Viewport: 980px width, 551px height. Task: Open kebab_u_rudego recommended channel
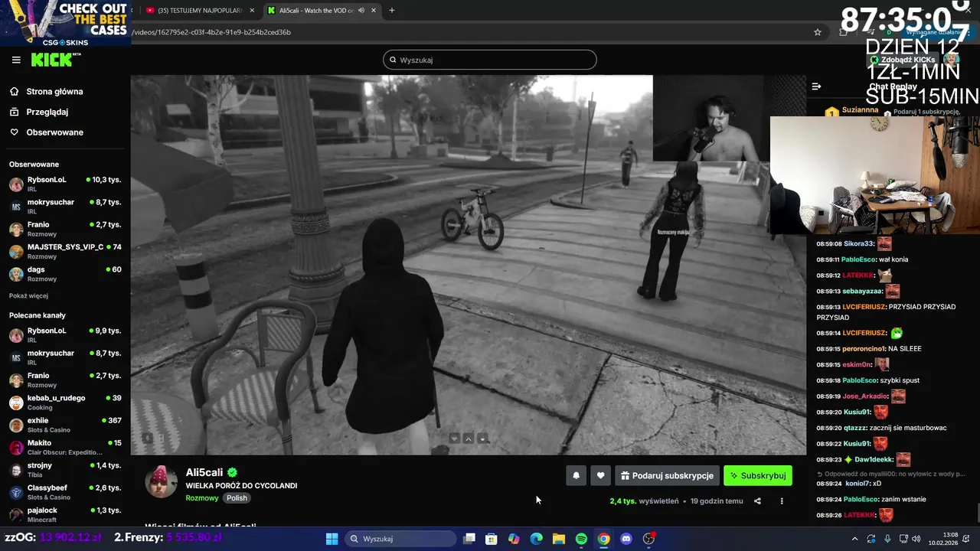[x=65, y=403]
